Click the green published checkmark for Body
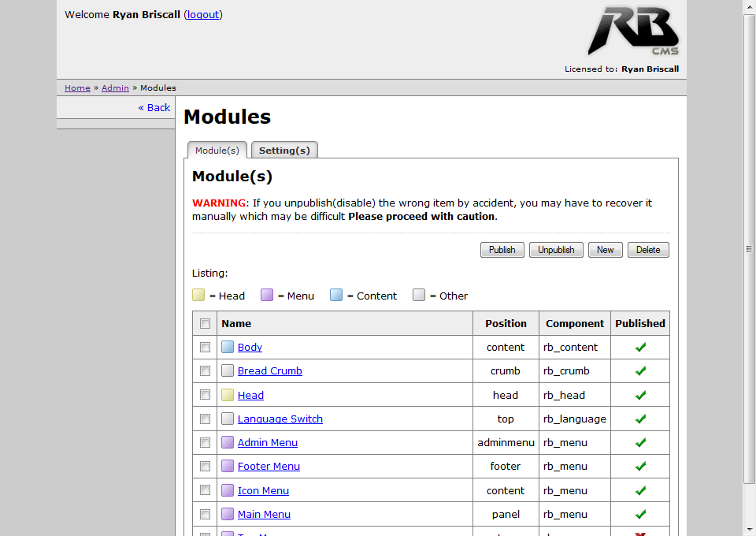 click(x=640, y=347)
